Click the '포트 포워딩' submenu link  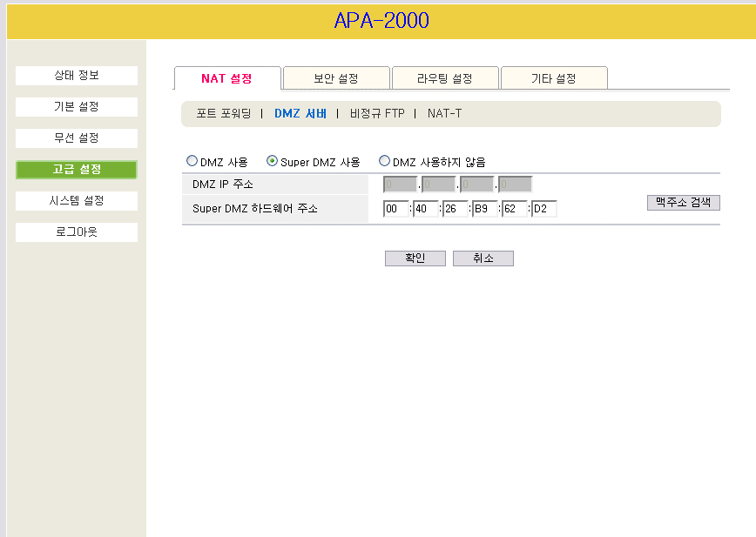[x=223, y=113]
